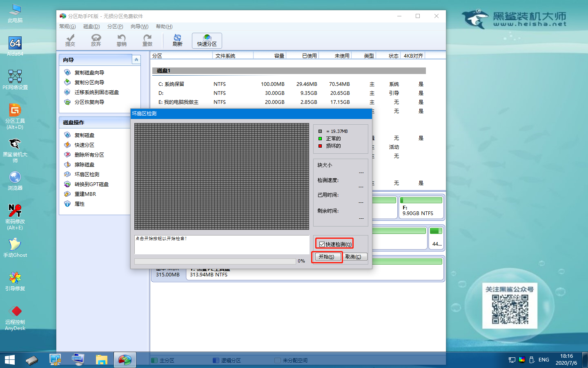The width and height of the screenshot is (588, 368).
Task: Open 黑鲨装机大师 desktop icon
Action: (15, 150)
